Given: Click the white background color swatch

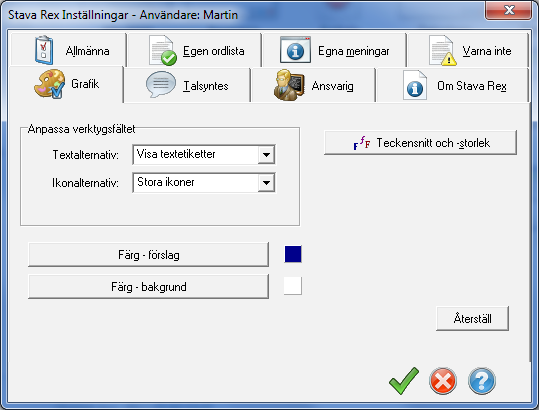Looking at the screenshot, I should (x=293, y=286).
